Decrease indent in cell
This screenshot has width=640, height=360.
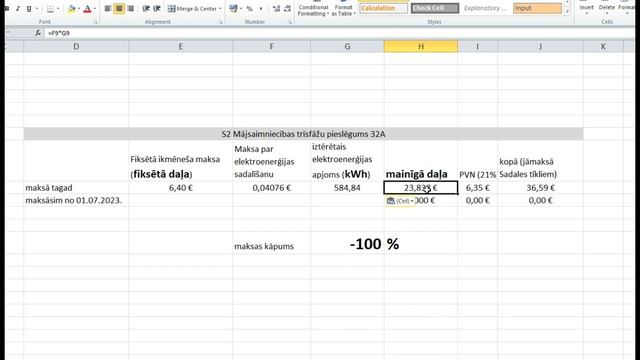(146, 9)
